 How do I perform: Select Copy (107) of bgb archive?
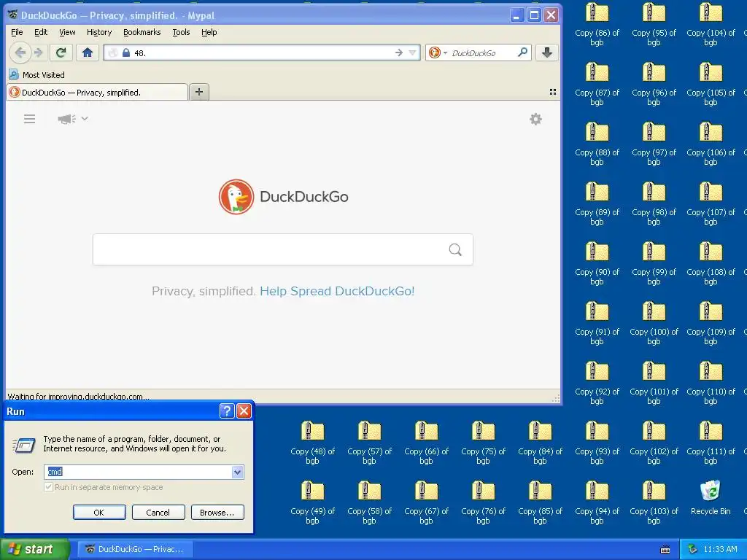click(711, 204)
